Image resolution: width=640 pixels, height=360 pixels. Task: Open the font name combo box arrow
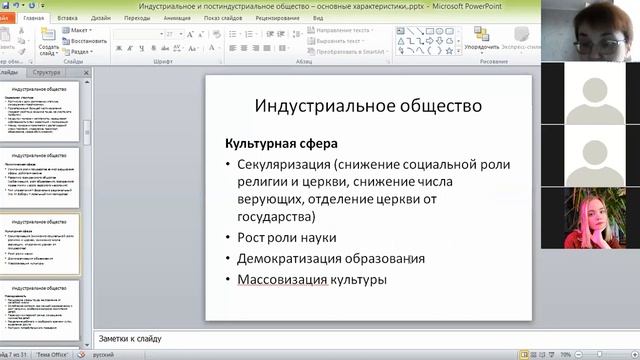point(162,34)
